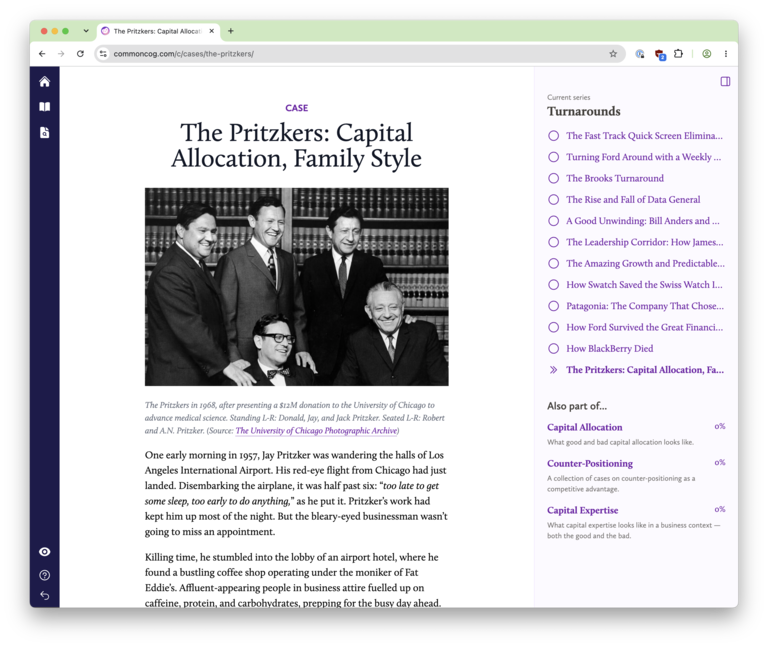Open the document search icon in sidebar

coord(45,132)
